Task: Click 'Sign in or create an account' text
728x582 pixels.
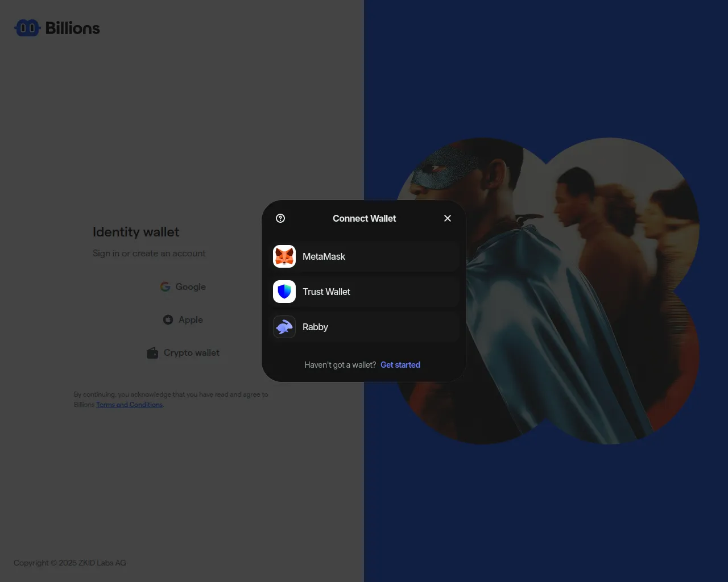Action: click(x=149, y=253)
